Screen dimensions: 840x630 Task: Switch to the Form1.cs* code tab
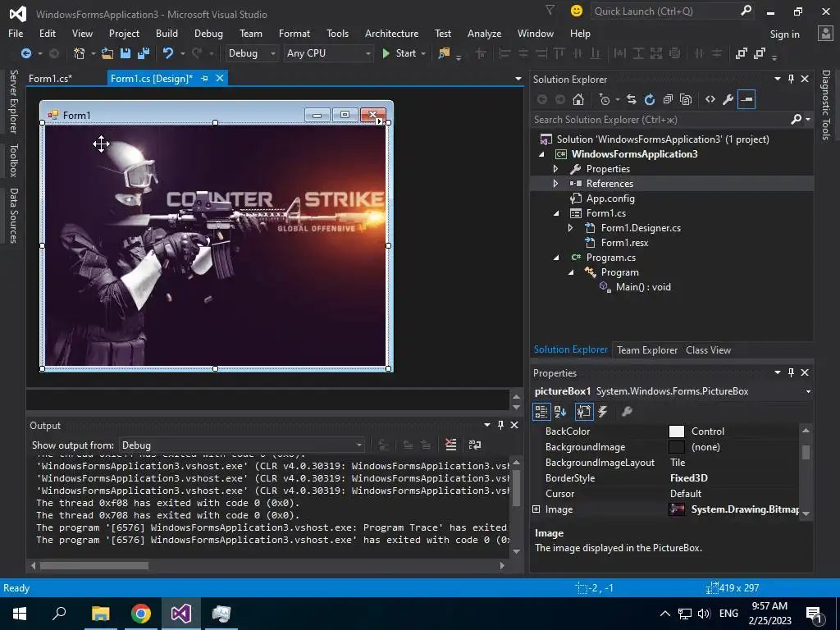(x=50, y=78)
